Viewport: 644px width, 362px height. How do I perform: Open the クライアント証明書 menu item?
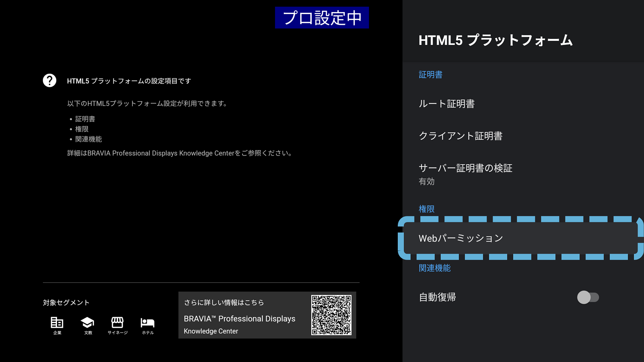point(460,136)
